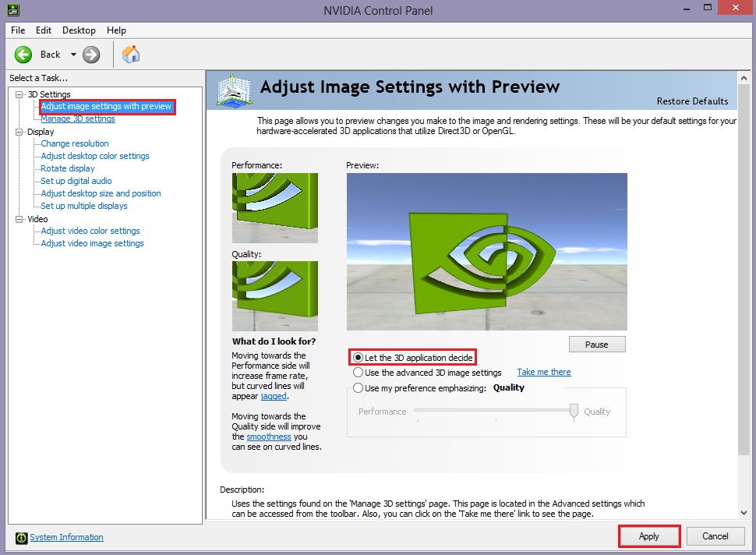Collapse the 3D Settings tree node
756x555 pixels.
[19, 94]
